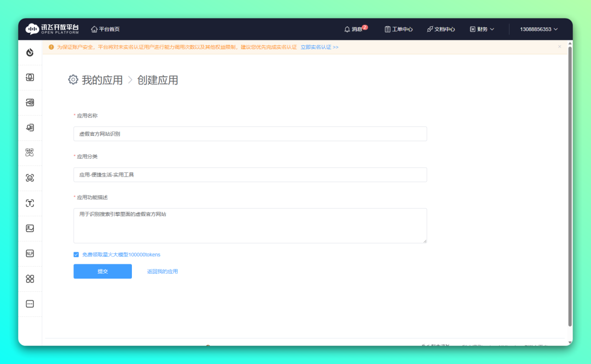Expand the 13088856353 account menu
Image resolution: width=591 pixels, height=364 pixels.
click(538, 30)
